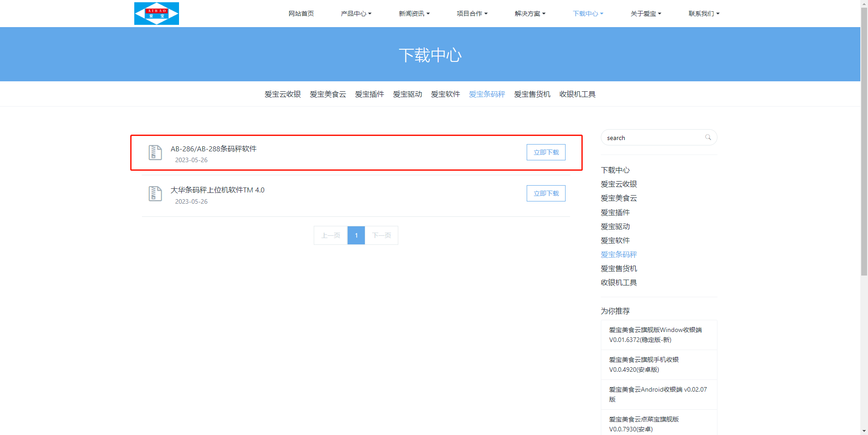Open recommended 爱宝美食云旗舰版Window收银端 item
This screenshot has height=435, width=868.
pos(659,335)
